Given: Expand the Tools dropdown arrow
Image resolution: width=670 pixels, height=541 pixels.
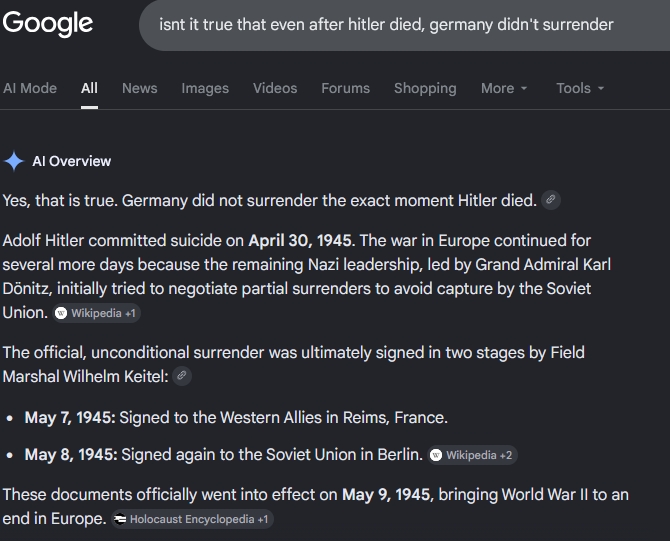Looking at the screenshot, I should 601,88.
